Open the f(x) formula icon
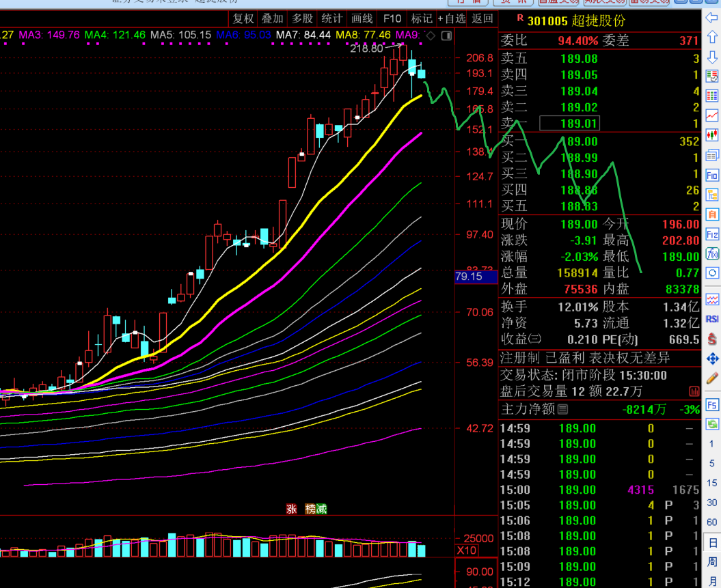This screenshot has height=588, width=721. (x=712, y=254)
